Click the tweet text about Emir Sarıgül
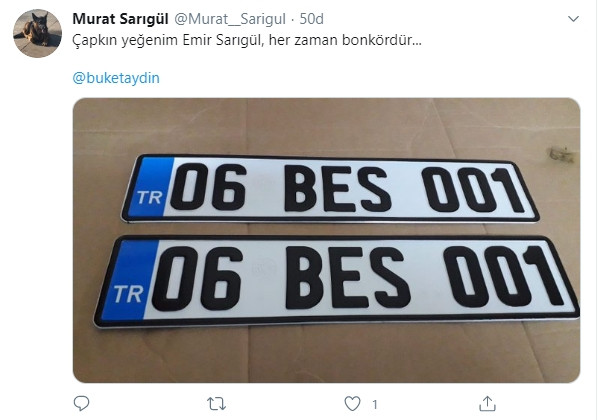Image resolution: width=605 pixels, height=420 pixels. [x=247, y=40]
